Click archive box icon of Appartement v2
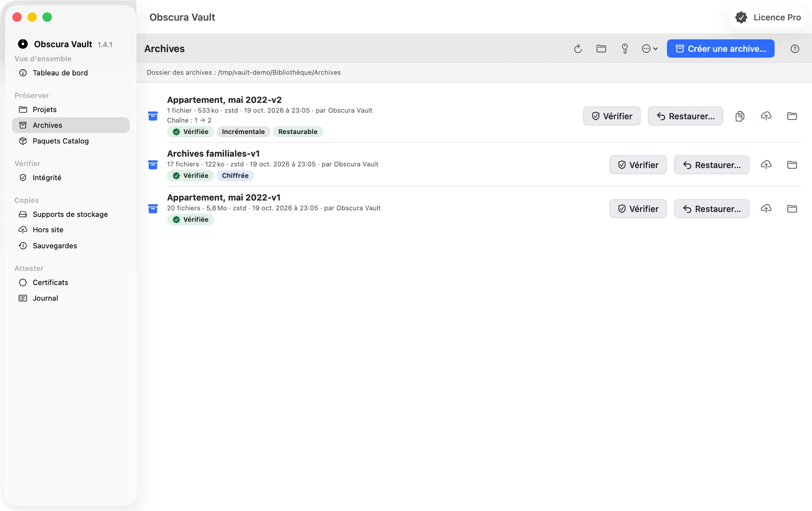 (153, 116)
